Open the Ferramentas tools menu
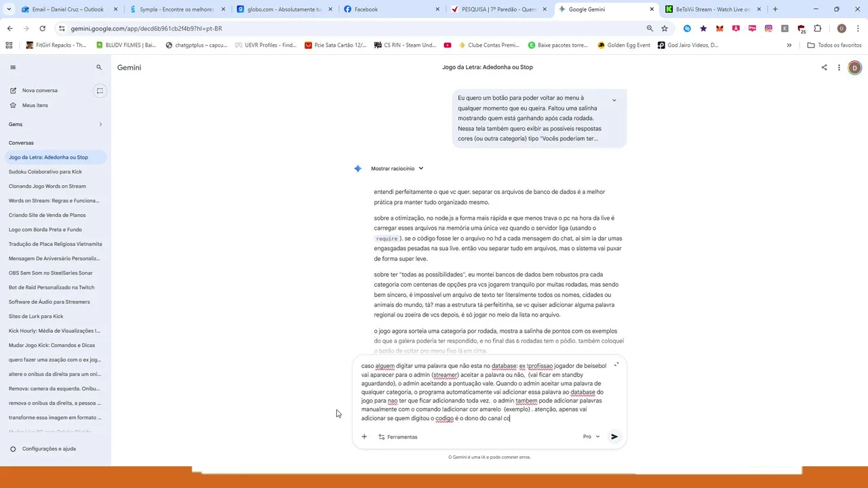 [x=398, y=437]
